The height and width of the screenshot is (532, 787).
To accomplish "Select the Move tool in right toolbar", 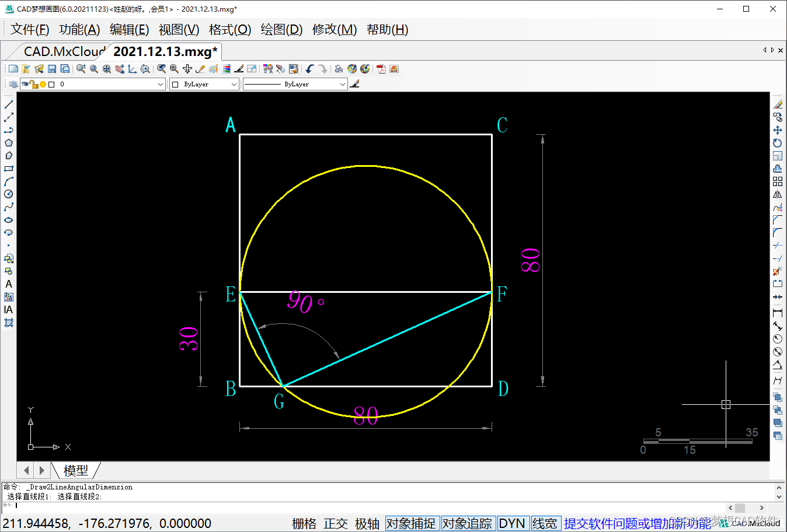I will (778, 130).
